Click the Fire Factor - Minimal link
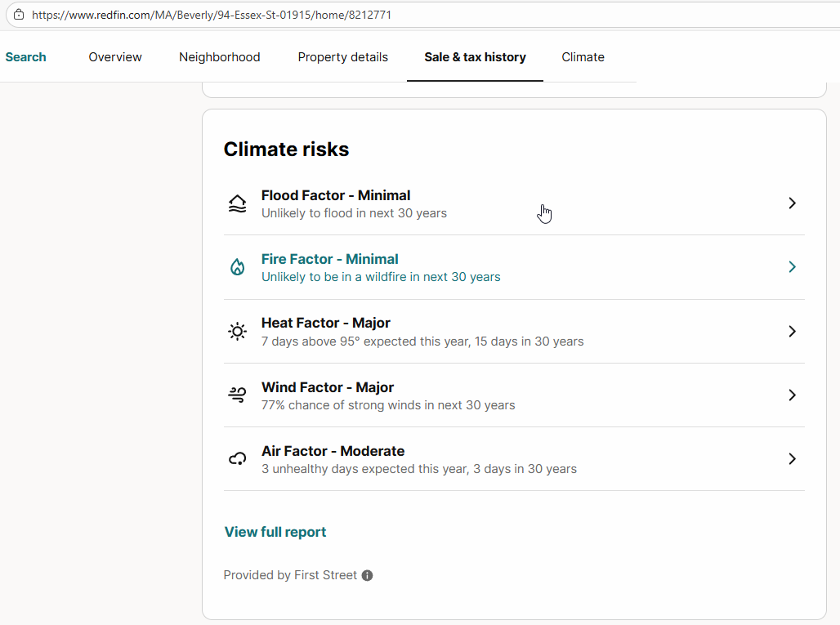The height and width of the screenshot is (625, 840). [x=329, y=259]
